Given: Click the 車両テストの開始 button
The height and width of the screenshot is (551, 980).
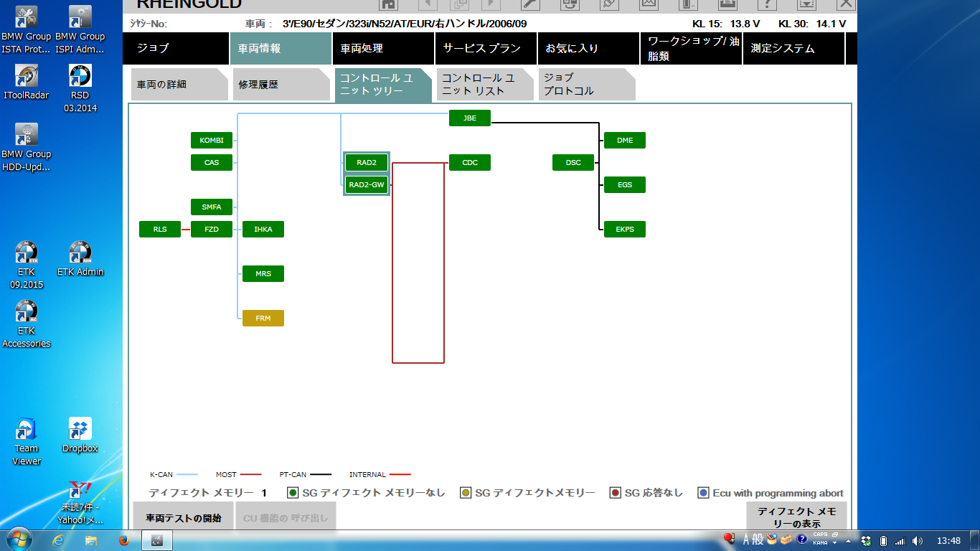Looking at the screenshot, I should click(184, 517).
